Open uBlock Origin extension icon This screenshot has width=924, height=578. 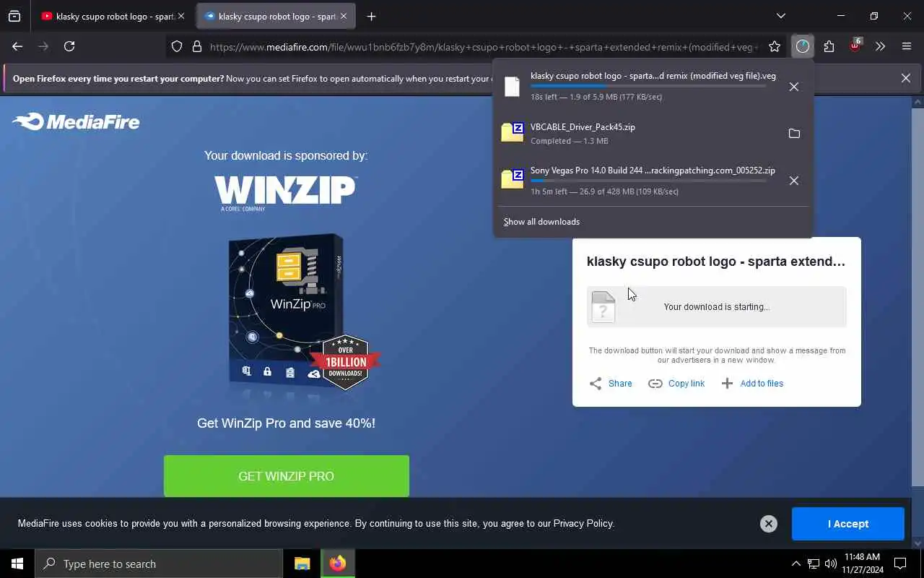click(x=855, y=46)
